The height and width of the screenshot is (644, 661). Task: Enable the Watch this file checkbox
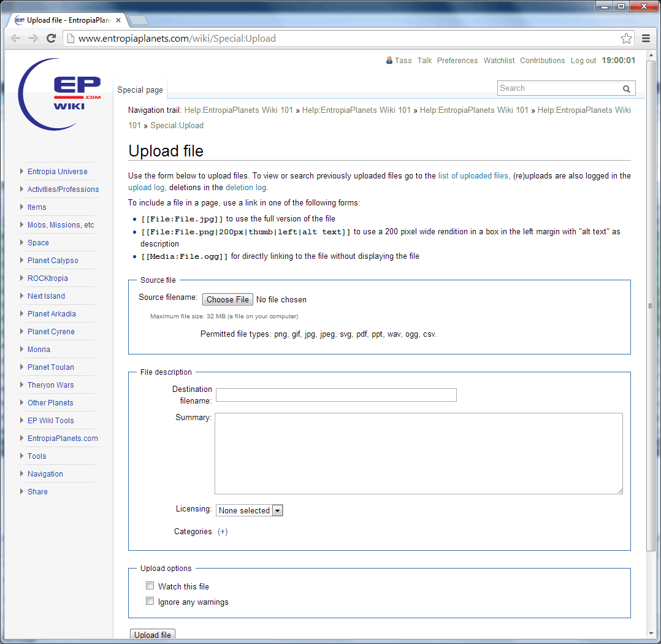coord(150,586)
